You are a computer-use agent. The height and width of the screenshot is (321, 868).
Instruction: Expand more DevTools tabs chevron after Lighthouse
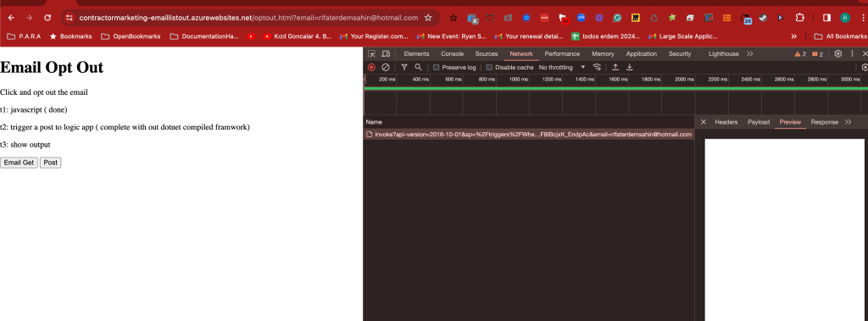750,53
